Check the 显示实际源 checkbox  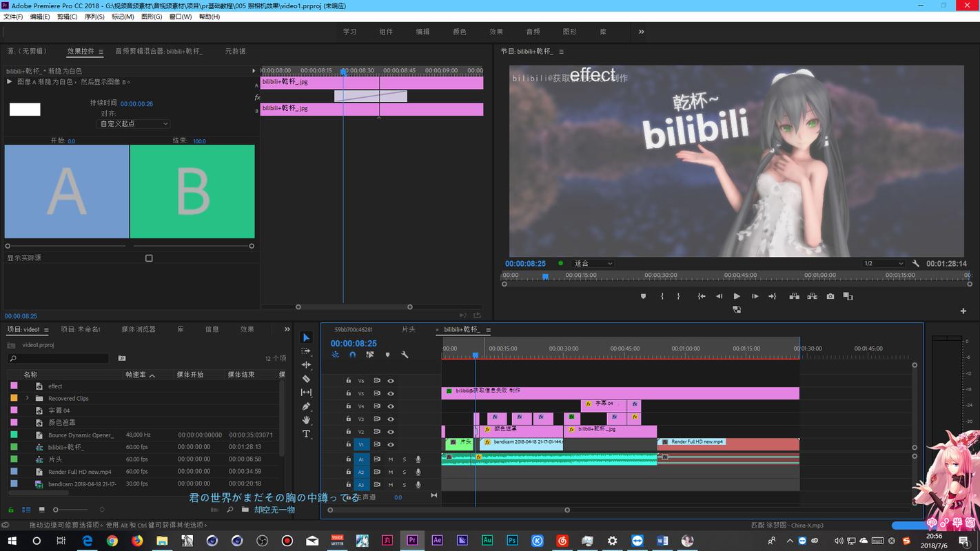[149, 258]
